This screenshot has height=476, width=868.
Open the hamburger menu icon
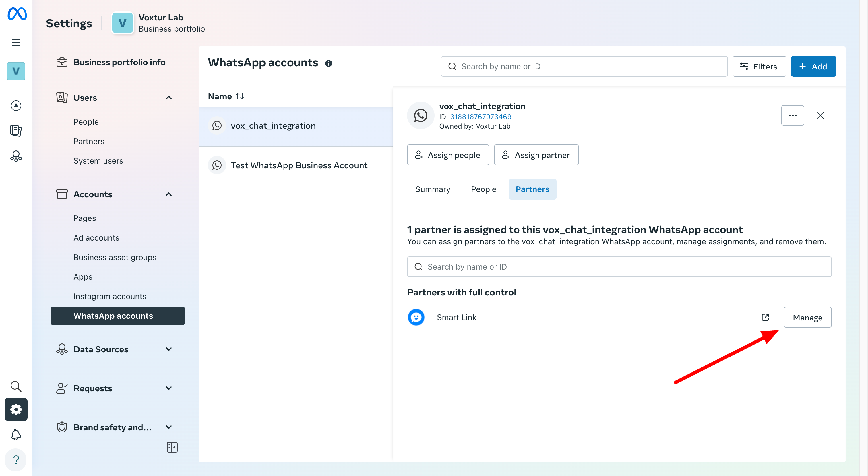click(16, 42)
